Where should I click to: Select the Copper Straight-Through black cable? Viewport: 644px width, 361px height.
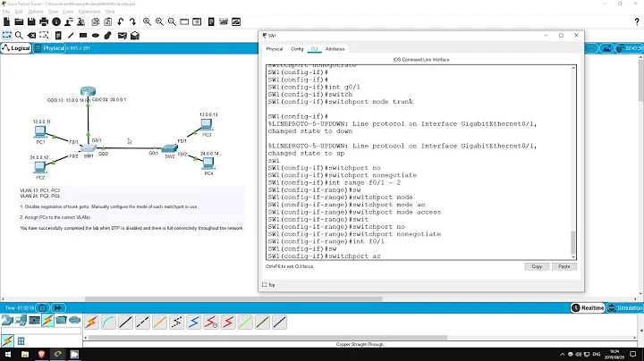click(x=125, y=322)
